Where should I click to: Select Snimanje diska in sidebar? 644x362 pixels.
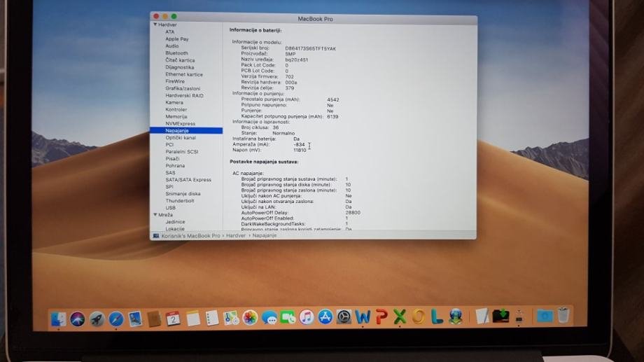pyautogui.click(x=183, y=193)
